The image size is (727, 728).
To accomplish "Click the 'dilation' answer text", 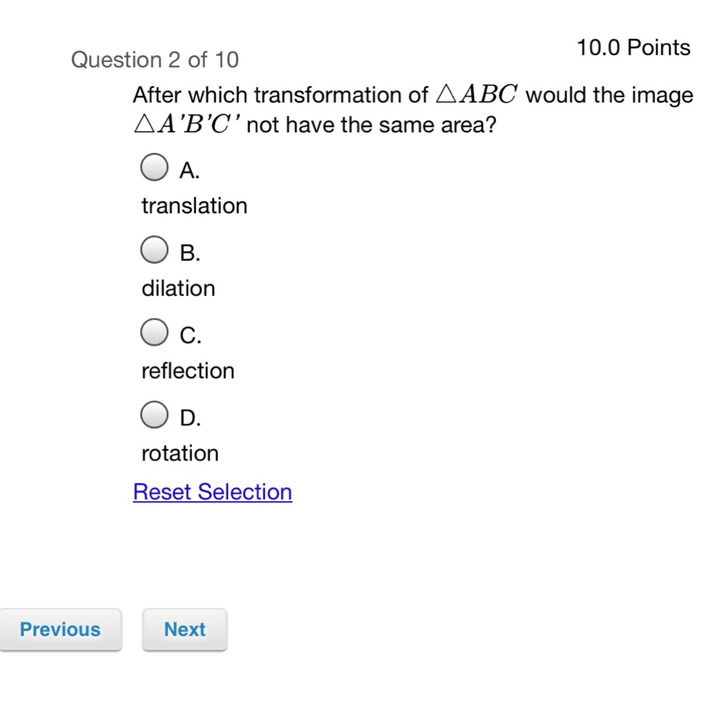I will 178,288.
